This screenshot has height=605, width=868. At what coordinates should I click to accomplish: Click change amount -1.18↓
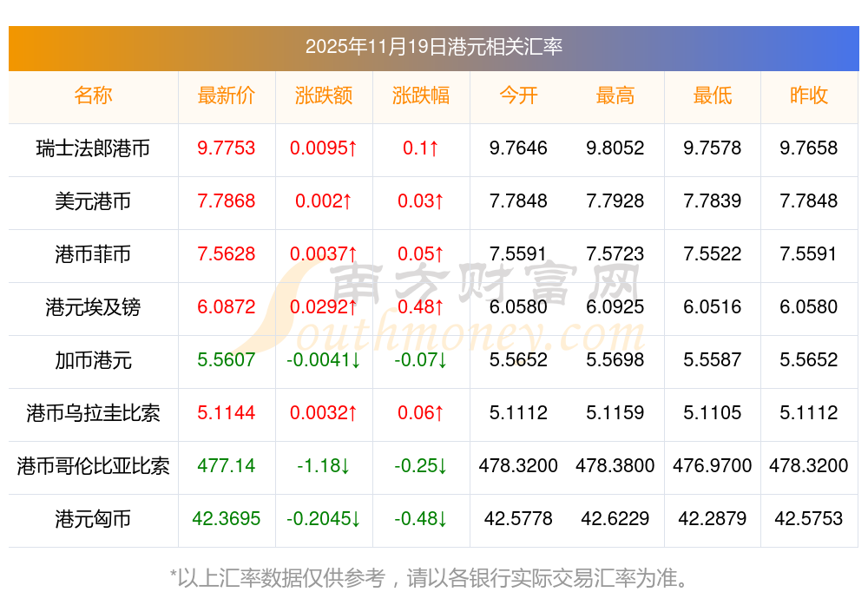click(x=324, y=465)
